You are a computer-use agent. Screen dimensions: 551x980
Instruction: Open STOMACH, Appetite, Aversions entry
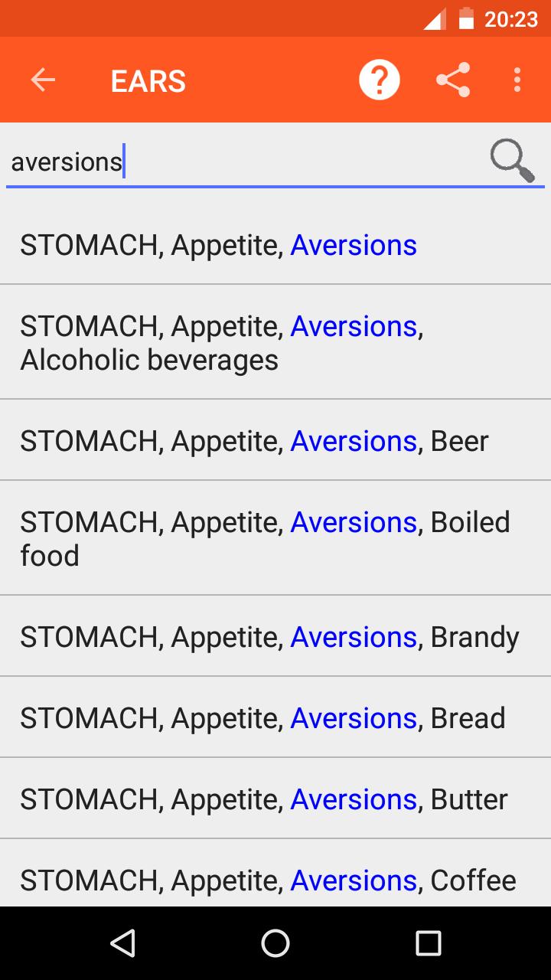(275, 245)
